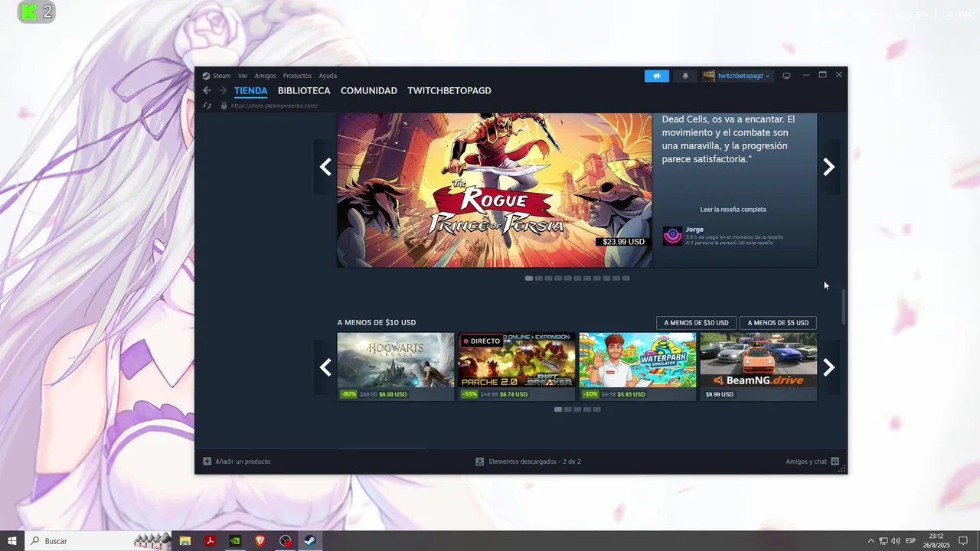Open the notifications bell

point(685,76)
